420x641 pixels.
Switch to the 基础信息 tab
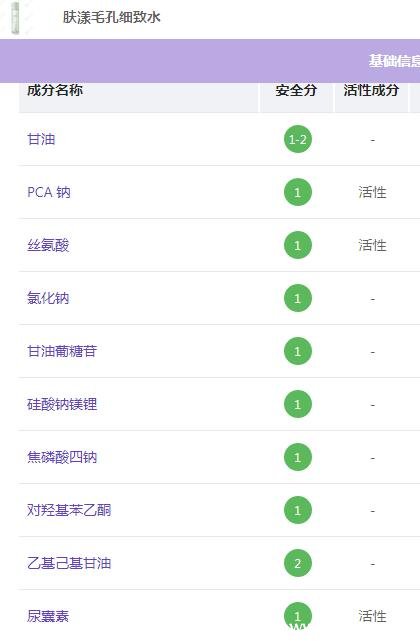point(394,61)
